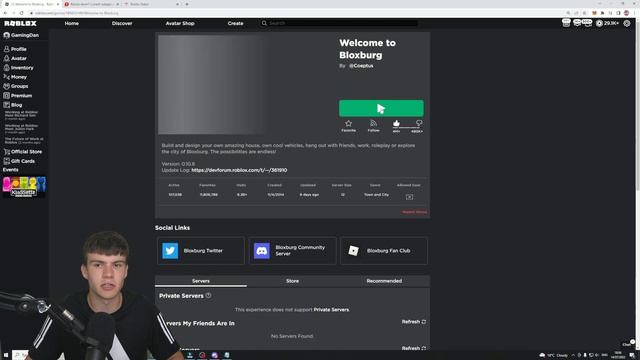Open Bloxburg Twitter social link
The image size is (640, 360).
coord(201,251)
